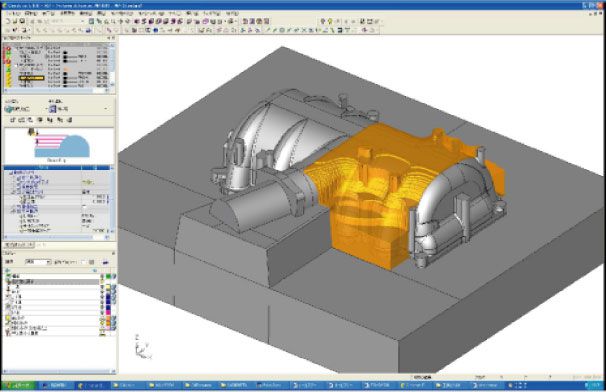Click the Save disk icon in top toolbar

(22, 21)
